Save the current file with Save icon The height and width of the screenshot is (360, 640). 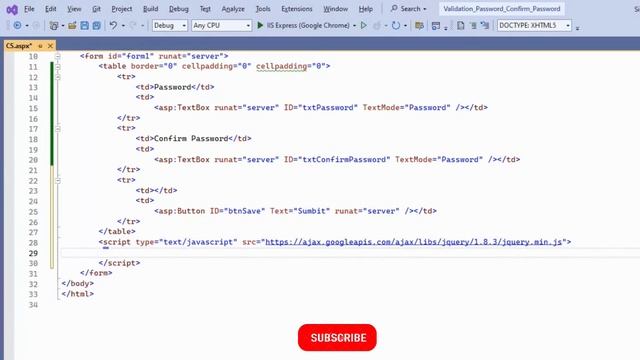click(x=84, y=25)
